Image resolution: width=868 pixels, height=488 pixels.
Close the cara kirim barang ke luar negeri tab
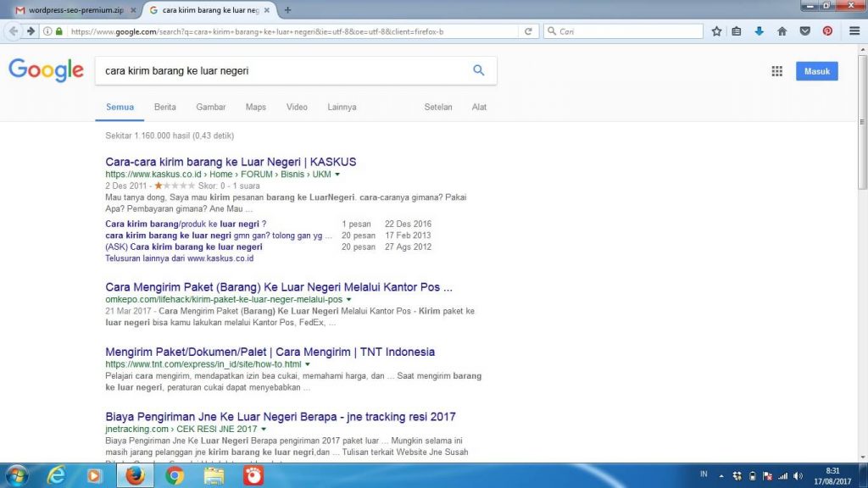[267, 10]
